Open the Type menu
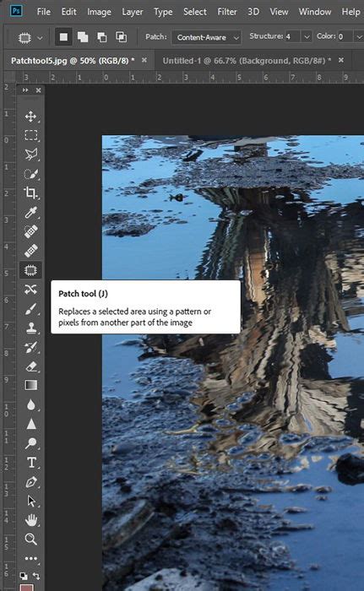Image resolution: width=364 pixels, height=591 pixels. (163, 12)
